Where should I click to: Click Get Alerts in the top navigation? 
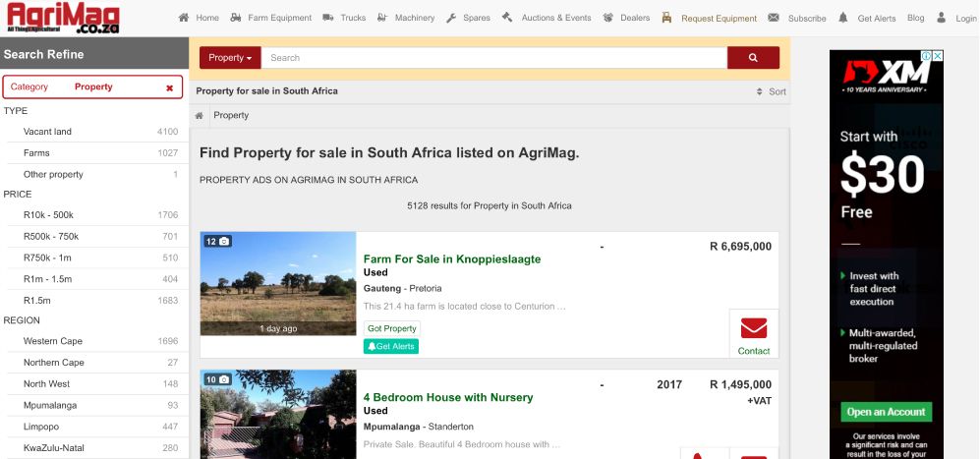tap(876, 18)
